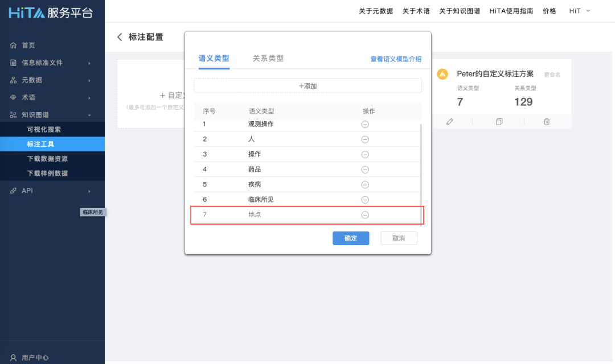The image size is (615, 364).
Task: Select 下载样例数据 in sidebar
Action: tap(52, 173)
